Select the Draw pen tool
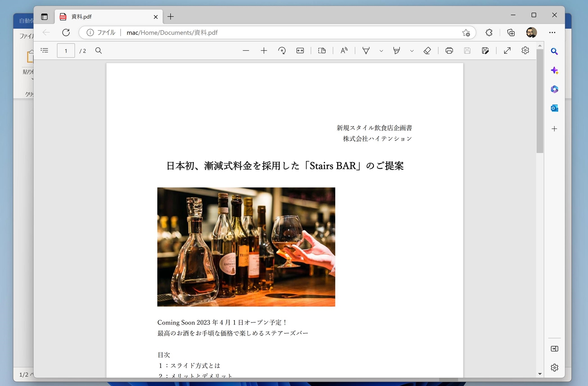588x386 pixels. 366,50
